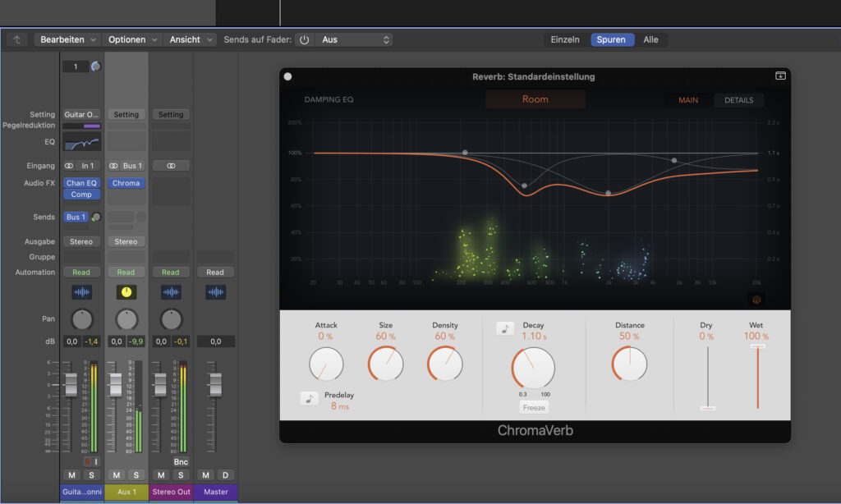
Task: Mute the Guitar track
Action: click(72, 475)
